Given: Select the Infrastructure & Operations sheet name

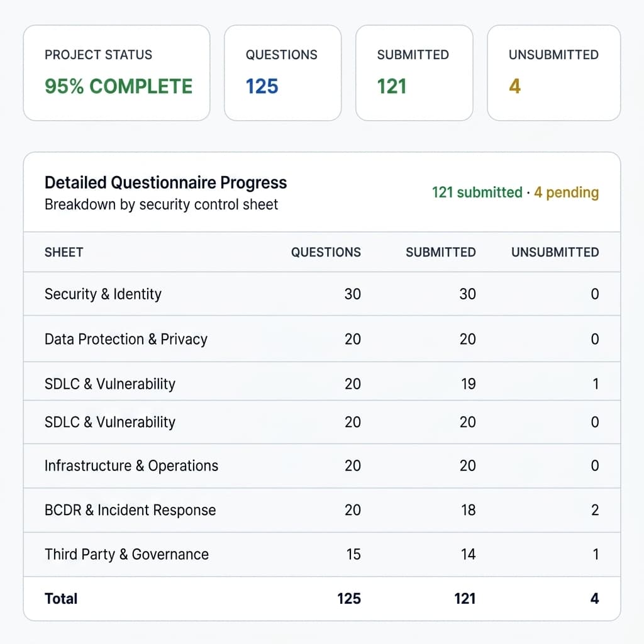Looking at the screenshot, I should tap(131, 466).
